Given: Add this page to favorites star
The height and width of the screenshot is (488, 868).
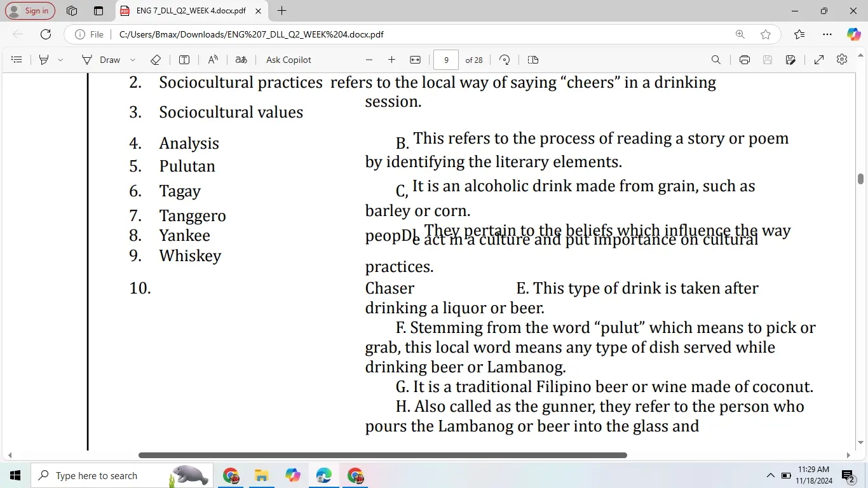Looking at the screenshot, I should (x=766, y=34).
